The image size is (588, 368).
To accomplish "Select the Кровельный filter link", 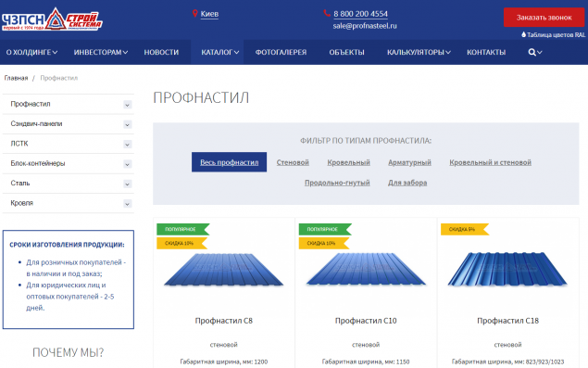I will tap(348, 162).
